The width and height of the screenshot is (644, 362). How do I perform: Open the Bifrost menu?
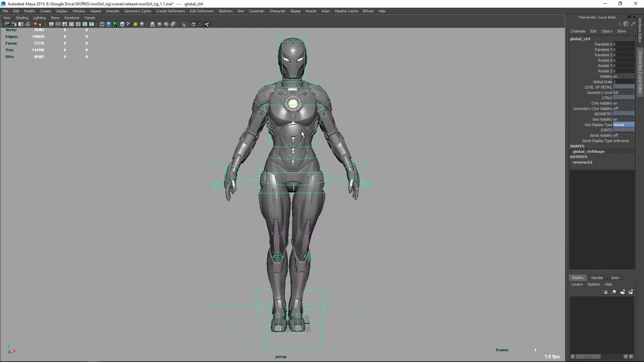[368, 11]
